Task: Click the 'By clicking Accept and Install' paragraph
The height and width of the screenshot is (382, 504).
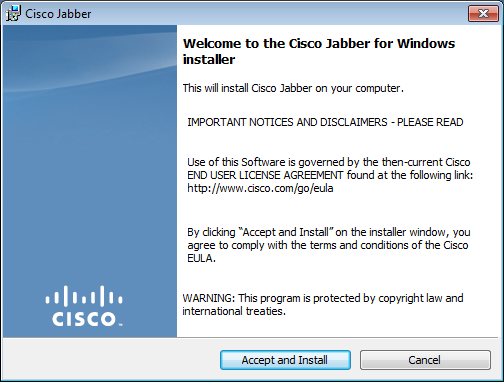Action: pyautogui.click(x=329, y=245)
